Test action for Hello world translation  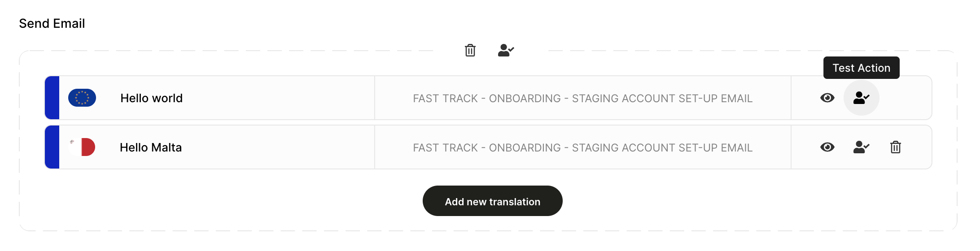(x=861, y=98)
